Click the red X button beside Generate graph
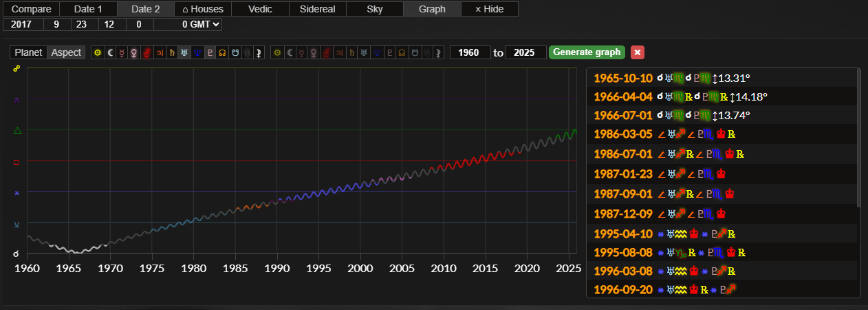Viewport: 868px width, 310px height. click(x=638, y=52)
